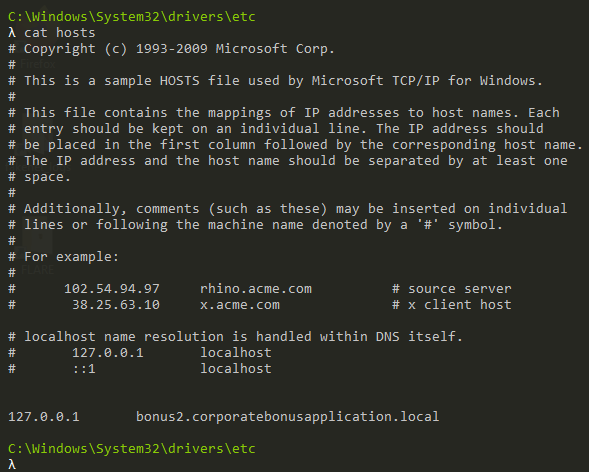
Task: Click the 'localhost name resolution' comment line
Action: click(236, 336)
